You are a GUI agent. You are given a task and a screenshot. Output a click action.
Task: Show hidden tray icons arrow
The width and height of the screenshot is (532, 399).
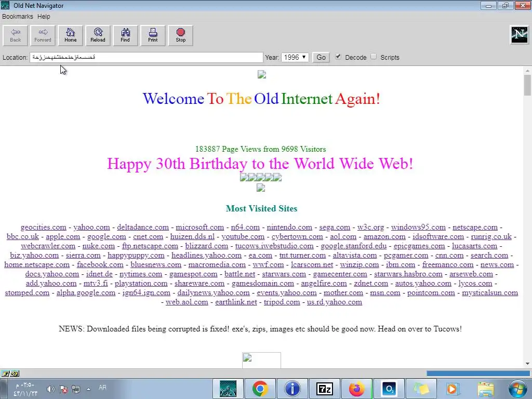pos(88,389)
